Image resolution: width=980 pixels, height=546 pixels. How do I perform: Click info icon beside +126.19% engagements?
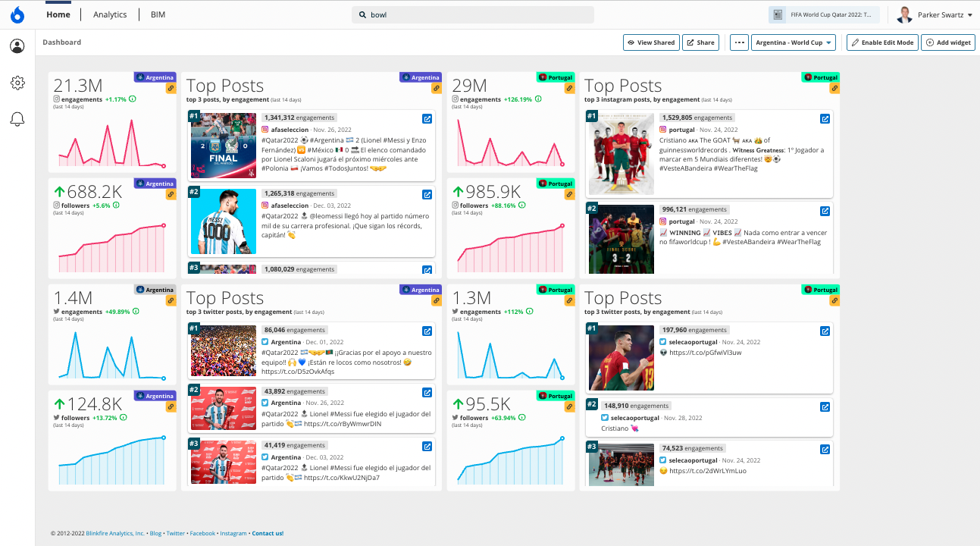(x=539, y=99)
